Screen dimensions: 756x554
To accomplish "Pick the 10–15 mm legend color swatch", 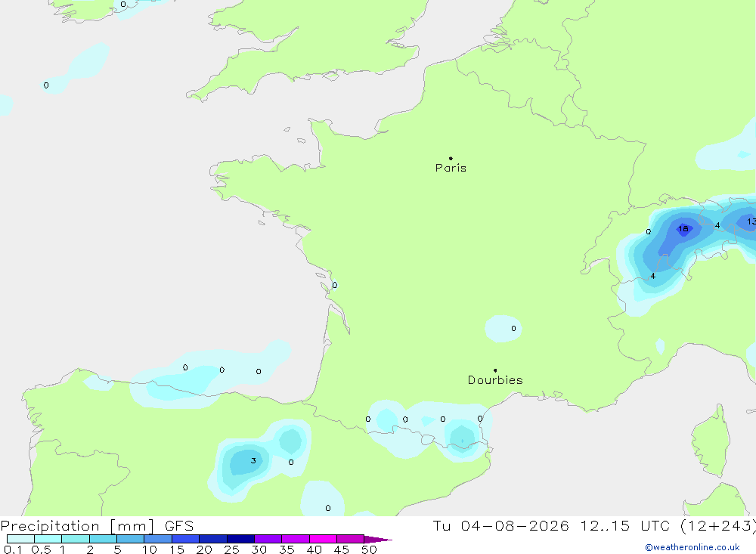I will [158, 539].
